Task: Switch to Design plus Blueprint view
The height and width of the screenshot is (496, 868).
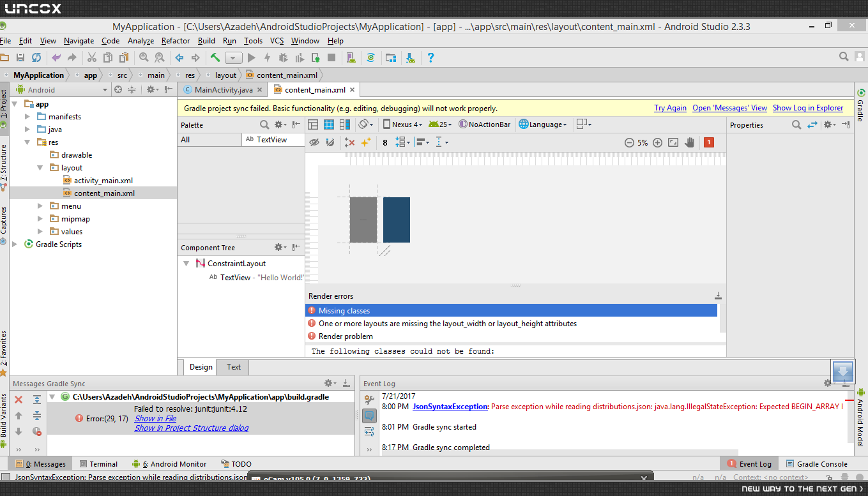Action: pos(345,124)
